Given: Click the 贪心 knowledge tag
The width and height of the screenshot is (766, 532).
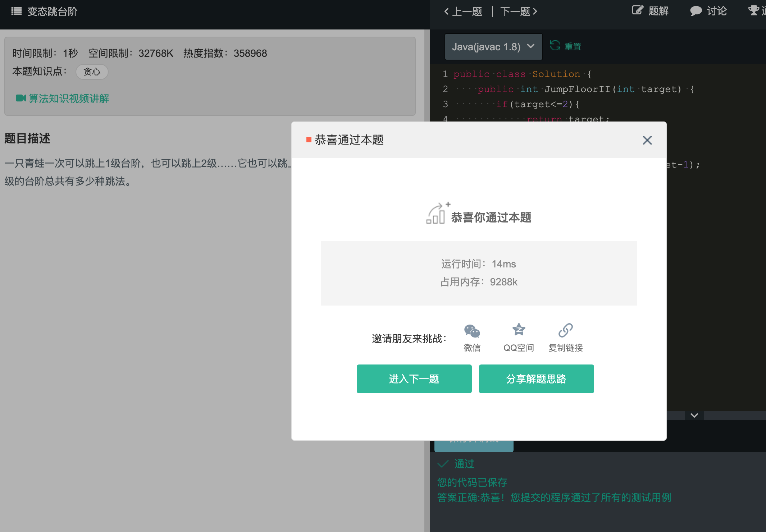Looking at the screenshot, I should [x=92, y=72].
